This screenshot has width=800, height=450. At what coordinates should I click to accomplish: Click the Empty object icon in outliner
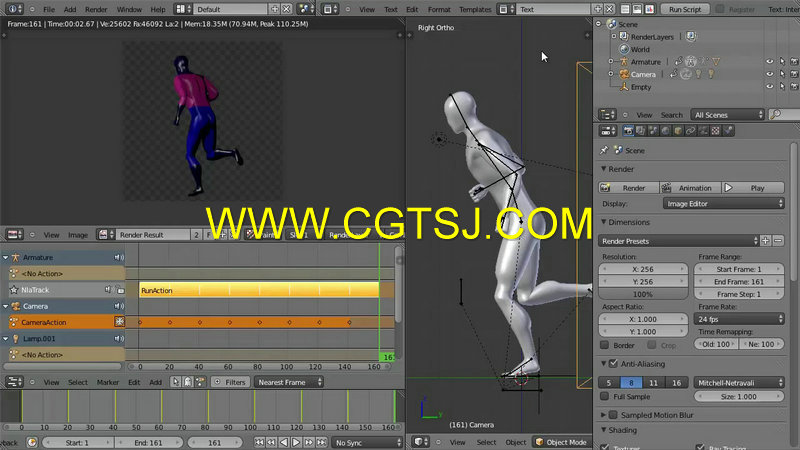coord(624,87)
